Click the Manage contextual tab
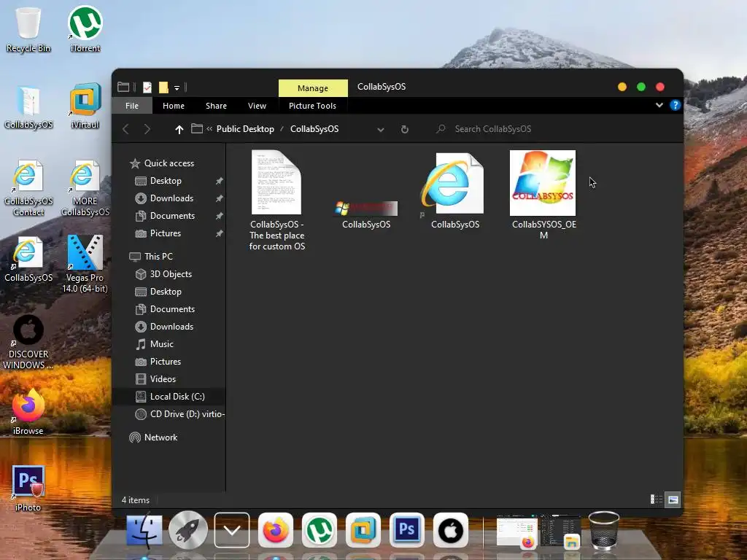 pos(313,88)
